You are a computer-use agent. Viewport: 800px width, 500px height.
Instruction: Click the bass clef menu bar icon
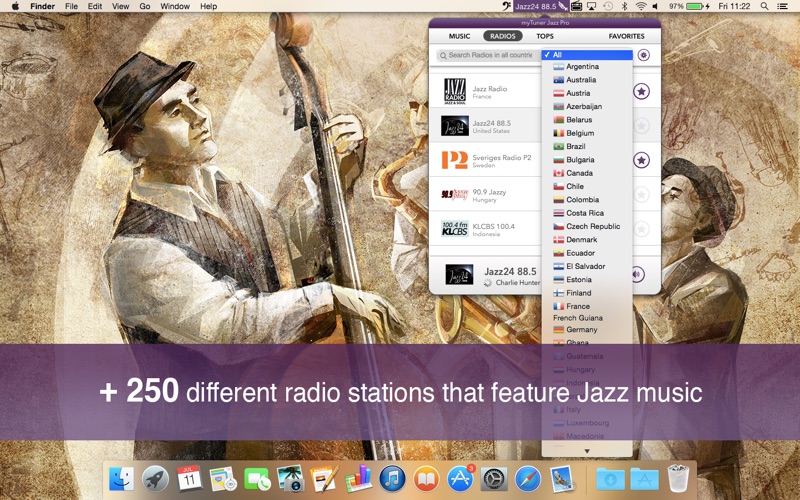505,6
